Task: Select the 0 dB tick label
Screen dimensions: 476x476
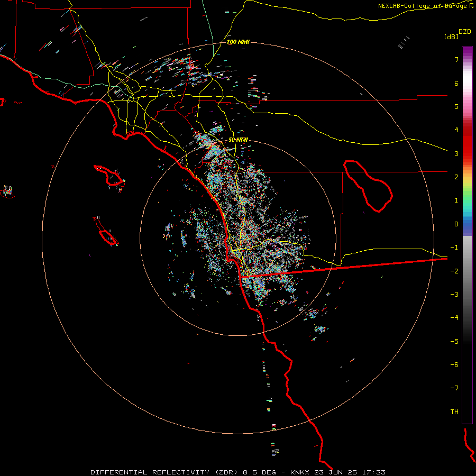Action: (456, 224)
